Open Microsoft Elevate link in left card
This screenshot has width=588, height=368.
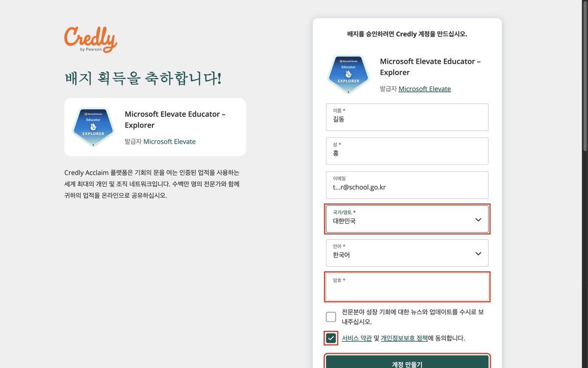(x=170, y=141)
